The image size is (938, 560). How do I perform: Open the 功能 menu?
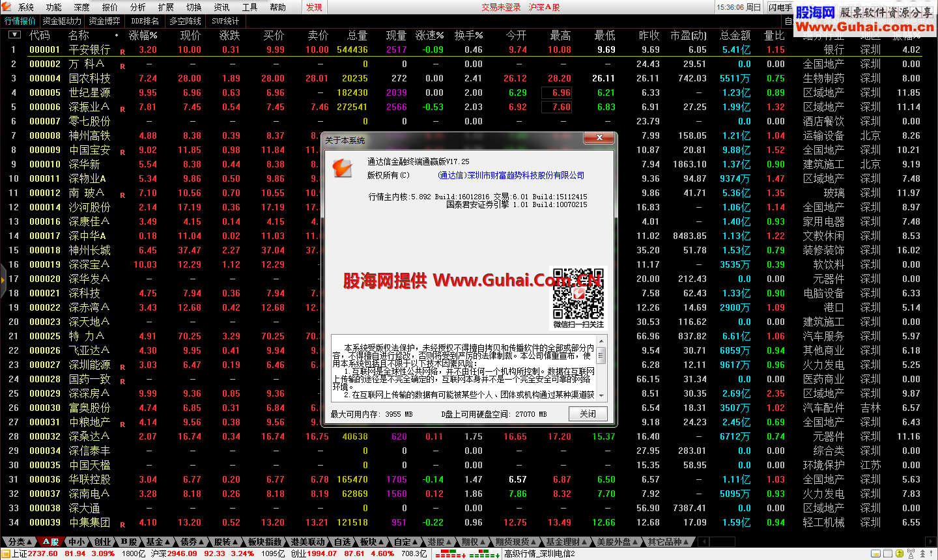pos(54,7)
